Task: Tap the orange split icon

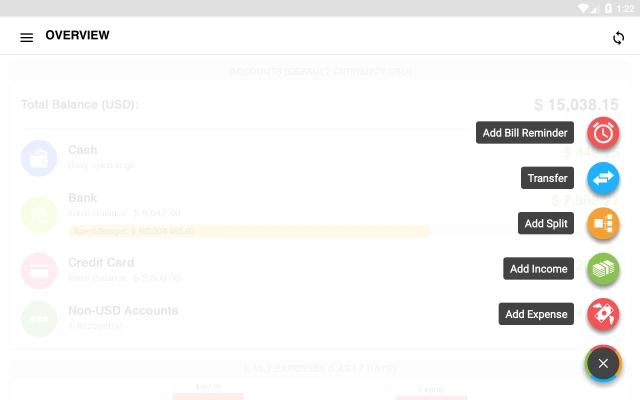Action: coord(603,224)
